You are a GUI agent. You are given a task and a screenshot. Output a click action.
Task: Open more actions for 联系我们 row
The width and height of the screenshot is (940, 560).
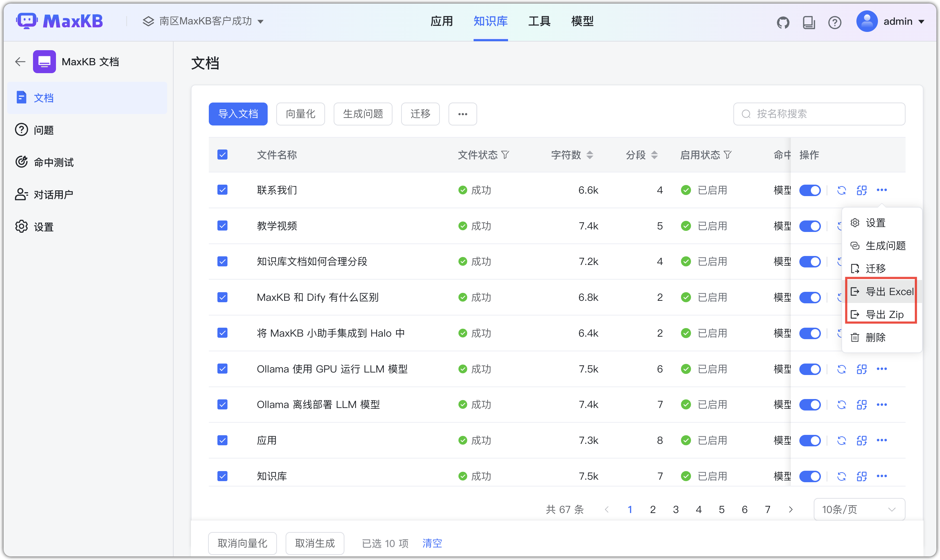tap(882, 190)
